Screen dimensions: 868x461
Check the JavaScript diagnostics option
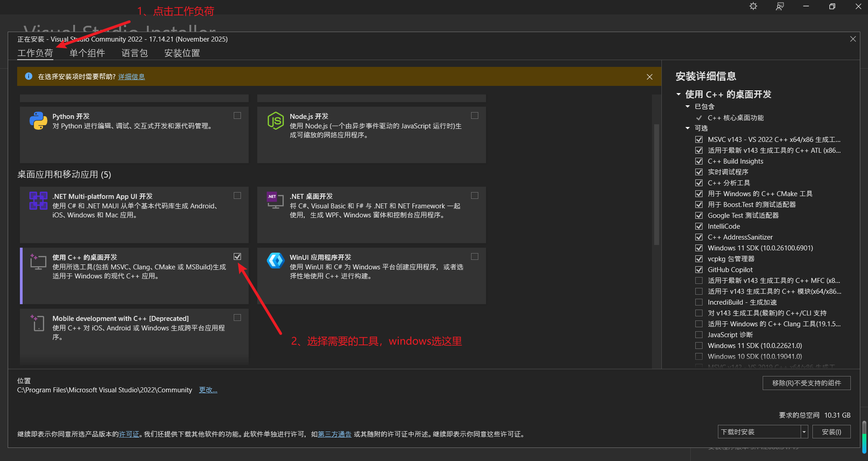pyautogui.click(x=699, y=335)
